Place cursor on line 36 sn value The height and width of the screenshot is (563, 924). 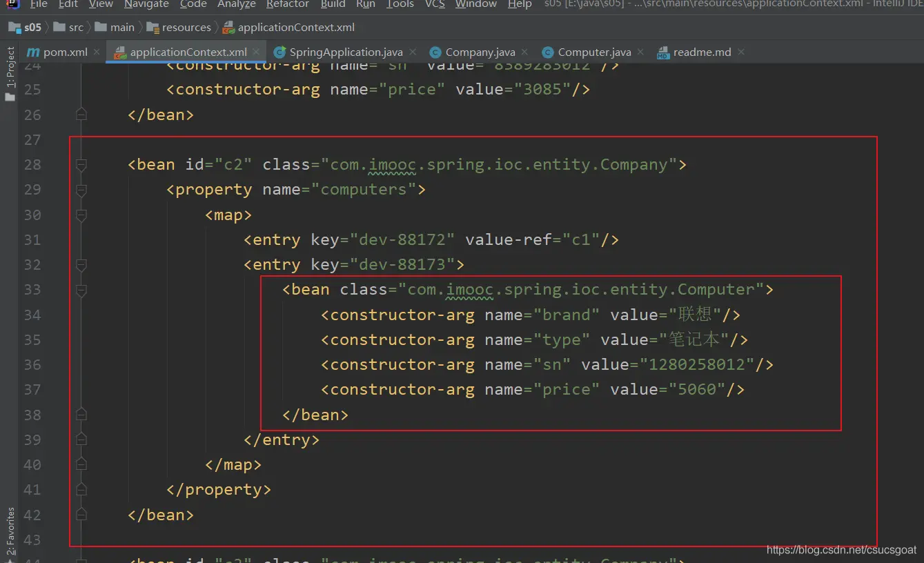[697, 365]
